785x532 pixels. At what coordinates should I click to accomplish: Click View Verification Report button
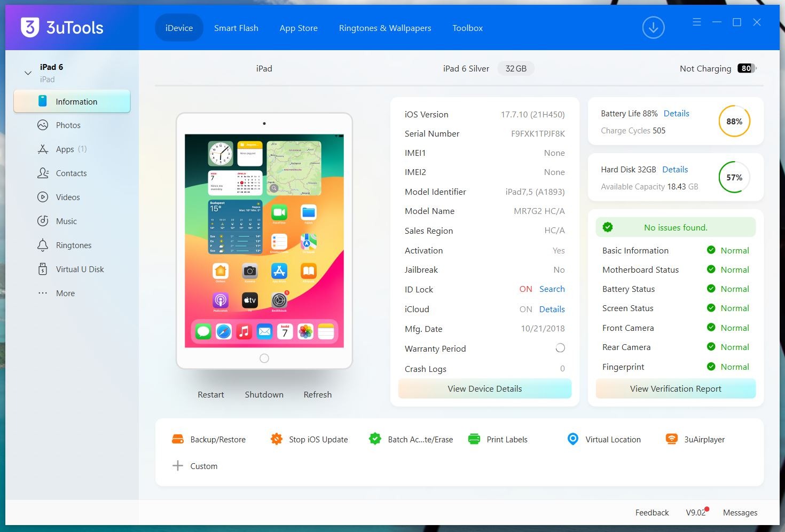(676, 388)
